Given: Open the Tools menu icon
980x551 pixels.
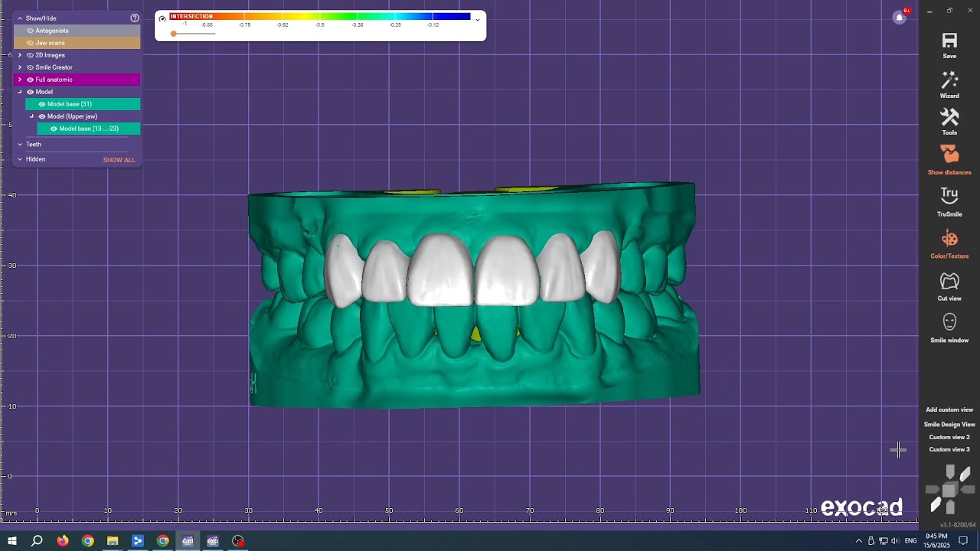Looking at the screenshot, I should point(949,117).
